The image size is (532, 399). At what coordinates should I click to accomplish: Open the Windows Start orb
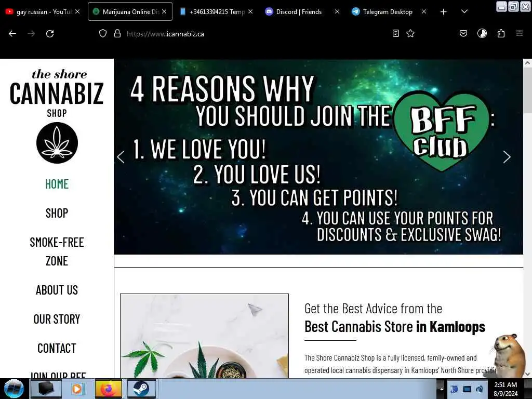14,389
